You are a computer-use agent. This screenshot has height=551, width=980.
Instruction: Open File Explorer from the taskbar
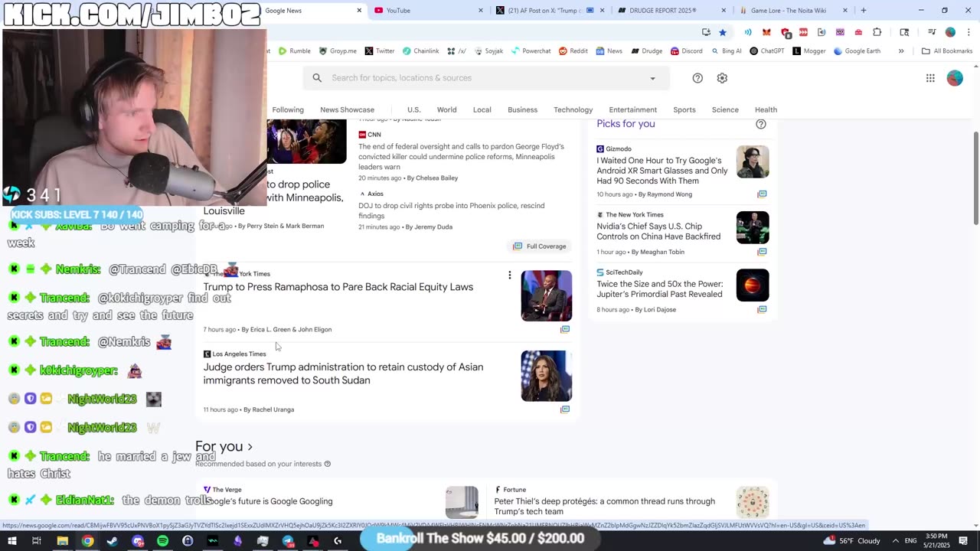(62, 541)
